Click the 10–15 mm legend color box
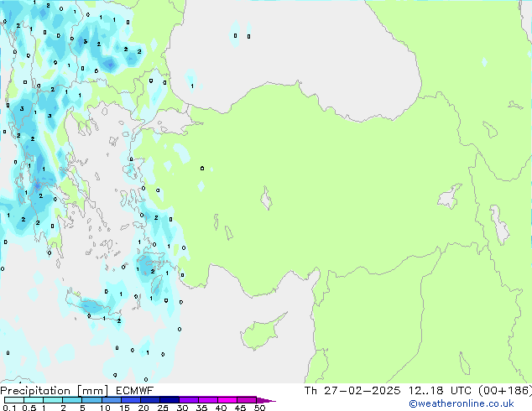This screenshot has width=532, height=411. pyautogui.click(x=111, y=400)
